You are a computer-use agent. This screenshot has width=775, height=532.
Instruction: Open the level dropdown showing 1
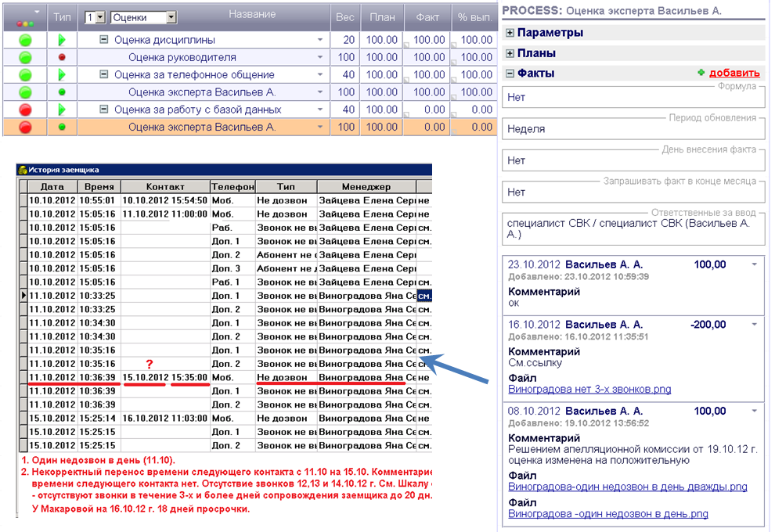click(x=100, y=17)
